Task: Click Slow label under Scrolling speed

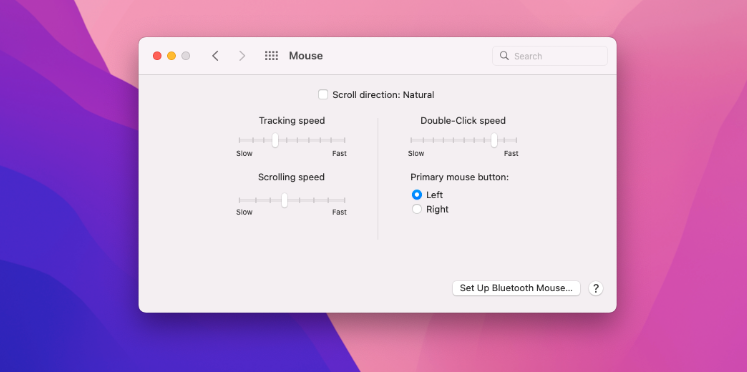Action: coord(244,212)
